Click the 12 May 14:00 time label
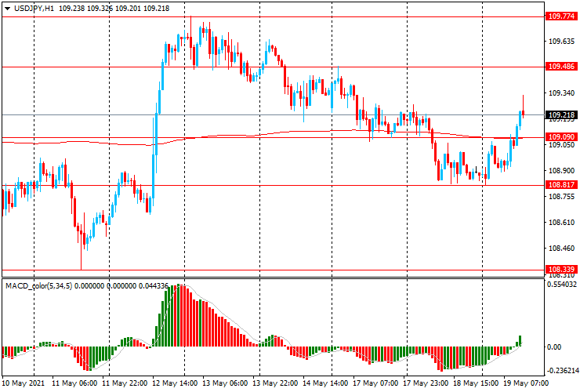The width and height of the screenshot is (580, 392). click(174, 384)
